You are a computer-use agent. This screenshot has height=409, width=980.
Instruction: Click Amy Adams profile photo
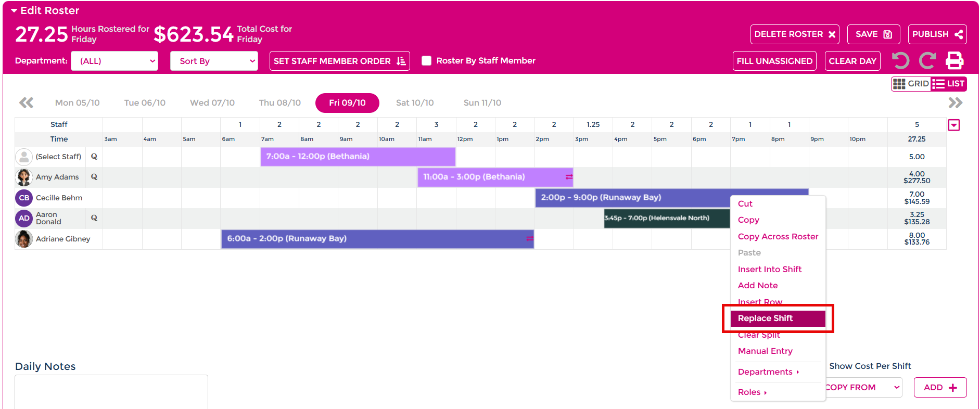pos(24,177)
